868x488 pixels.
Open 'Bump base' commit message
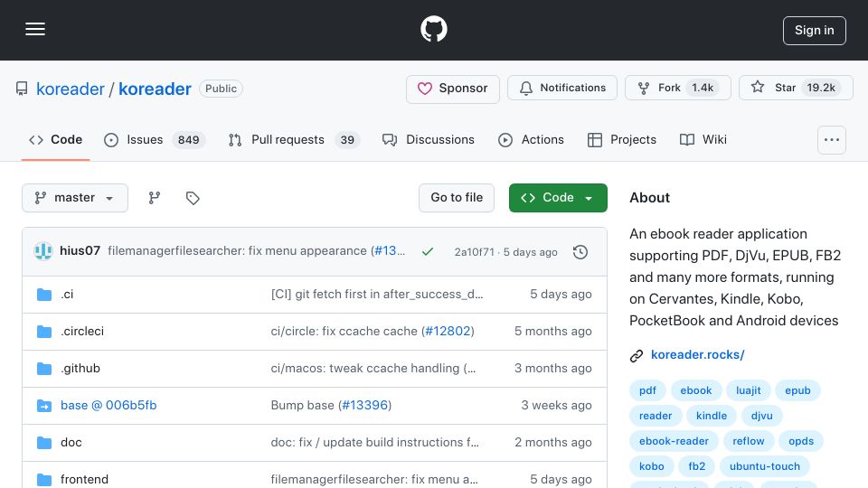pos(302,406)
